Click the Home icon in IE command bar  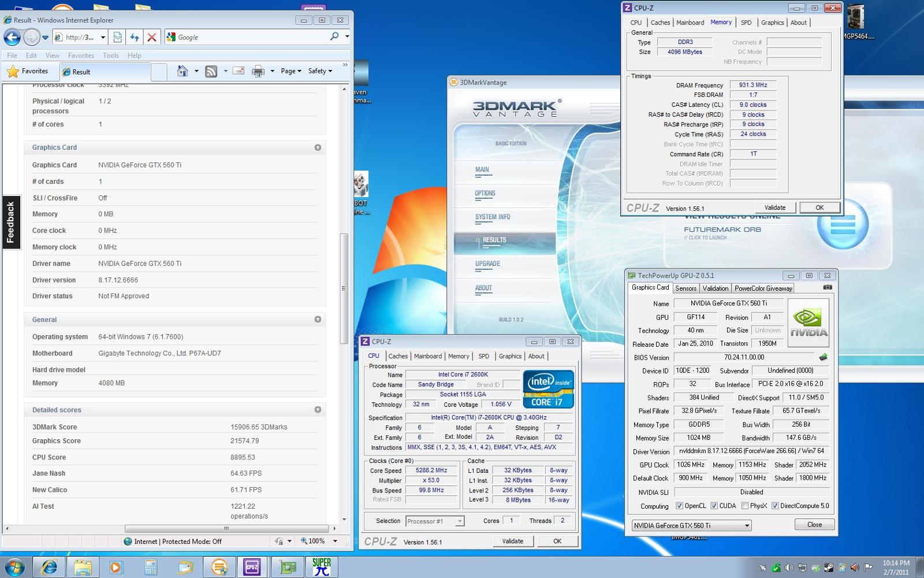(x=182, y=71)
